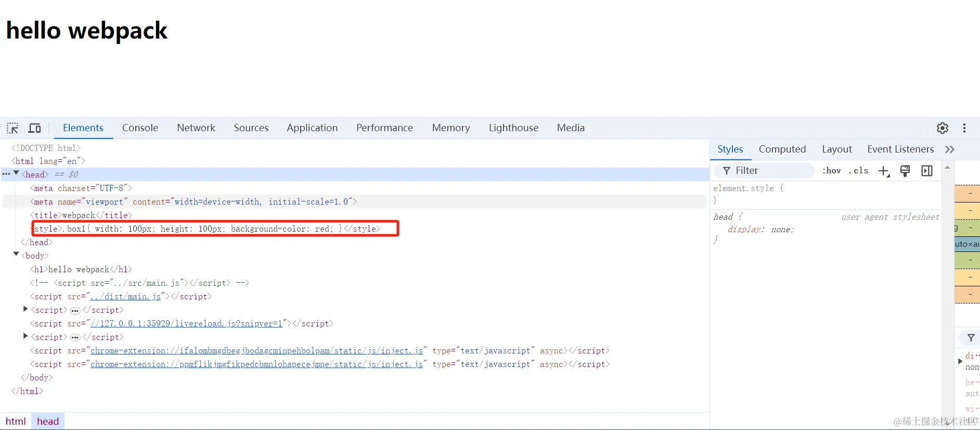The height and width of the screenshot is (430, 980).
Task: Open the Memory tab
Action: click(x=451, y=128)
